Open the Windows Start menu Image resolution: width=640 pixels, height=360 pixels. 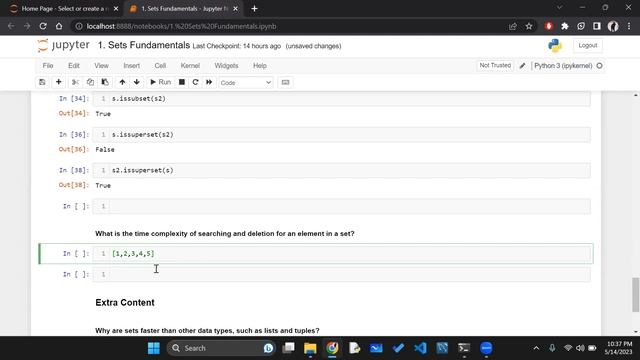[x=154, y=348]
